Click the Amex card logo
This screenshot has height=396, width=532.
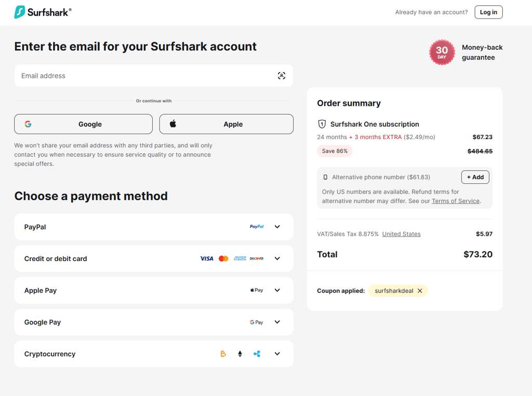click(x=240, y=258)
